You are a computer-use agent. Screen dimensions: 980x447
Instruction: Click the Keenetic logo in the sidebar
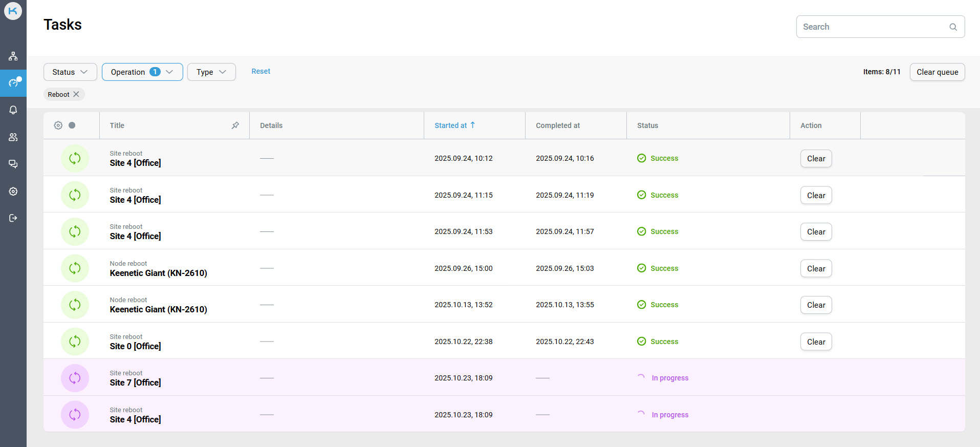coord(13,11)
